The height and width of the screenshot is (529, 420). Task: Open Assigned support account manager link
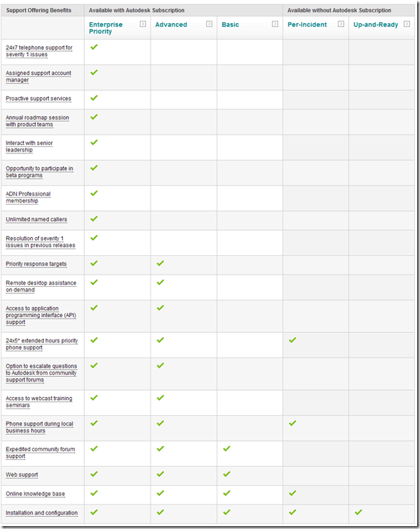tap(38, 76)
